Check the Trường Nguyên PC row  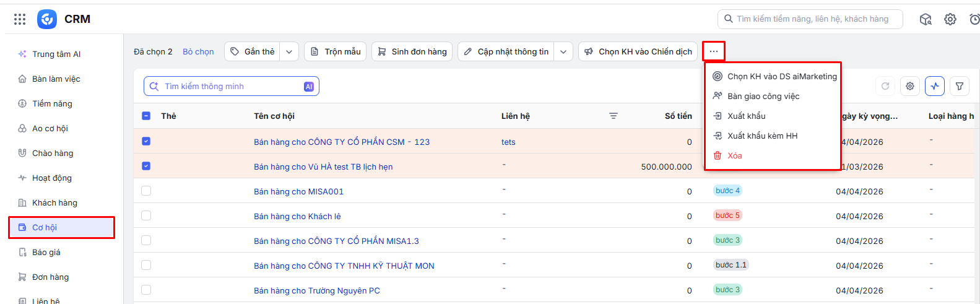(146, 290)
